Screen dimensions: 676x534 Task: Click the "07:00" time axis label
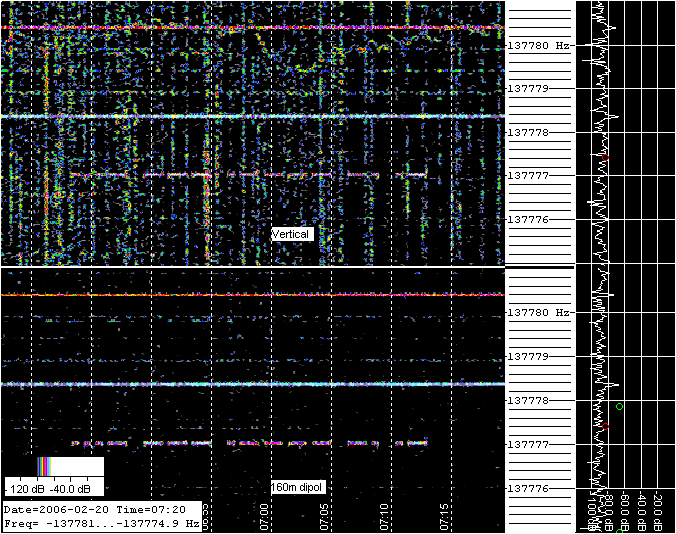coord(264,517)
